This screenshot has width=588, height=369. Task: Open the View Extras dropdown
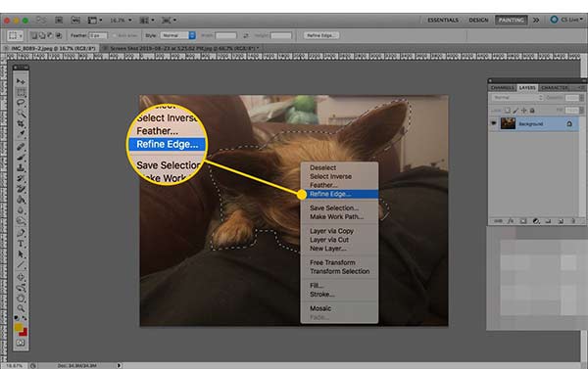(95, 20)
